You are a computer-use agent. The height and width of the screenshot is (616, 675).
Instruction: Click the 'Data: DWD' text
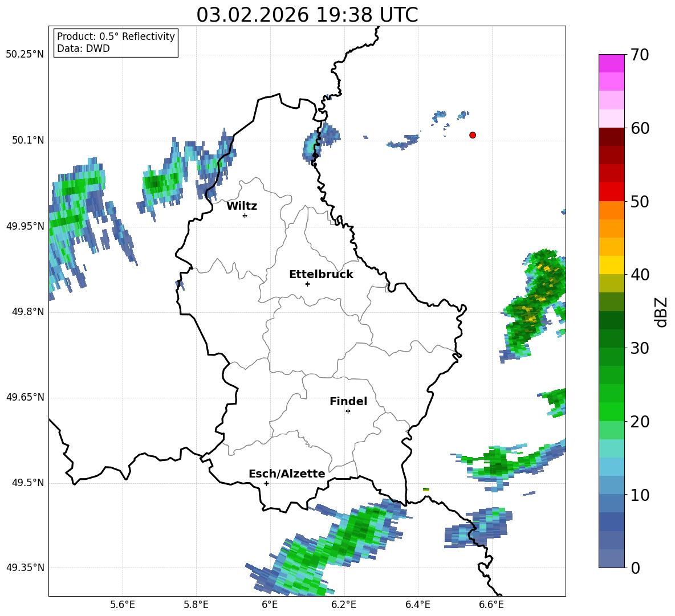click(x=83, y=48)
